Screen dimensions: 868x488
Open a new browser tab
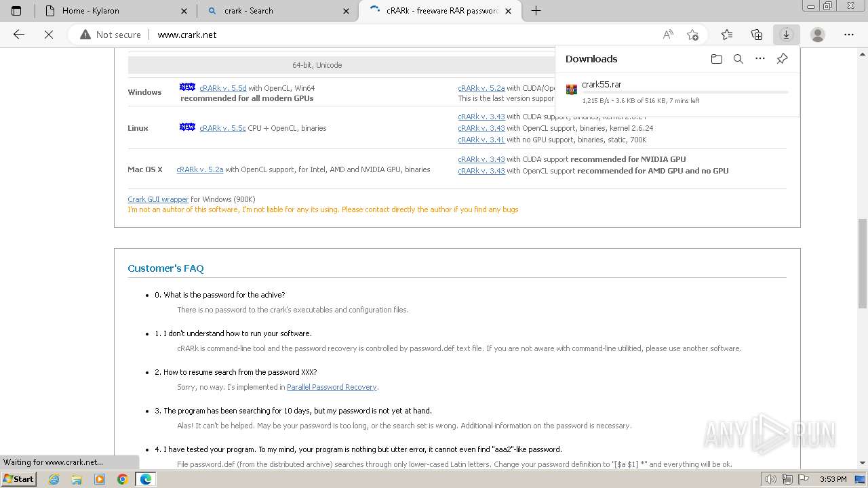(536, 11)
